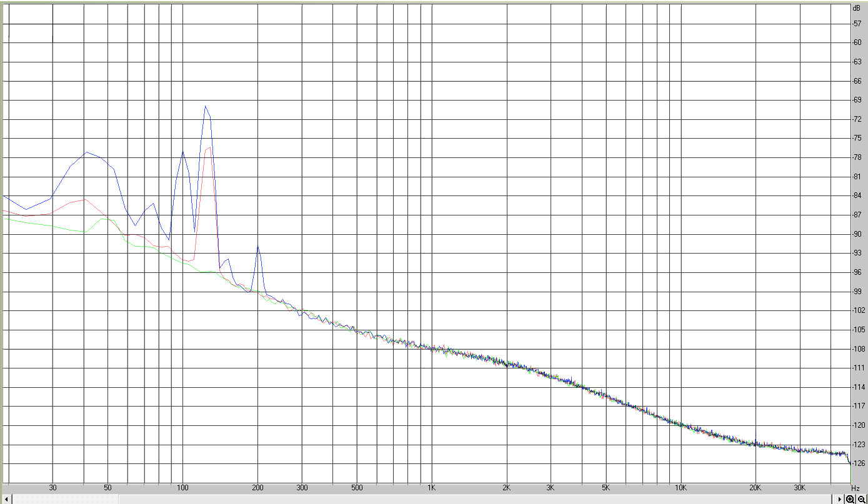Click the 20K frequency label
This screenshot has width=868, height=504.
click(x=756, y=488)
